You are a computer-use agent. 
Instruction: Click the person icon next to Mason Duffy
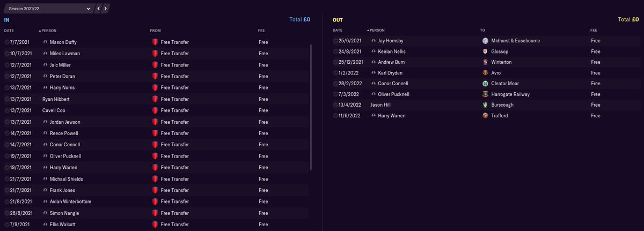[x=46, y=42]
